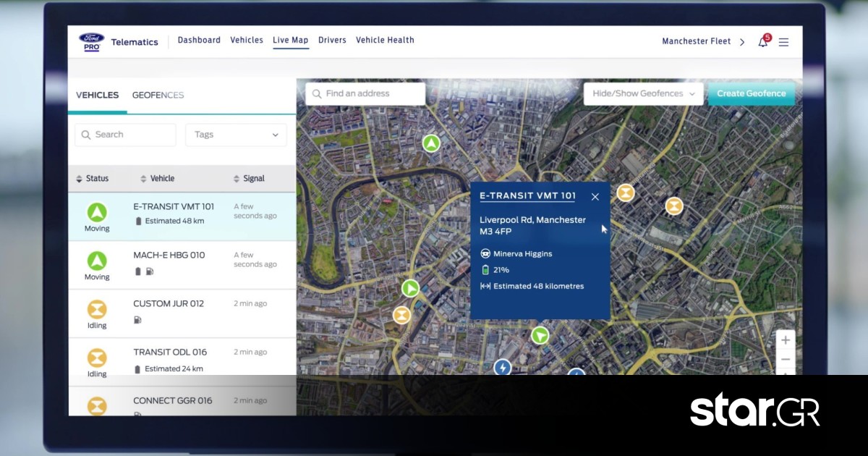Screen dimensions: 868x456
Task: Click "Estimated 24 km" under TRANSIT ODL 016
Action: (x=174, y=369)
